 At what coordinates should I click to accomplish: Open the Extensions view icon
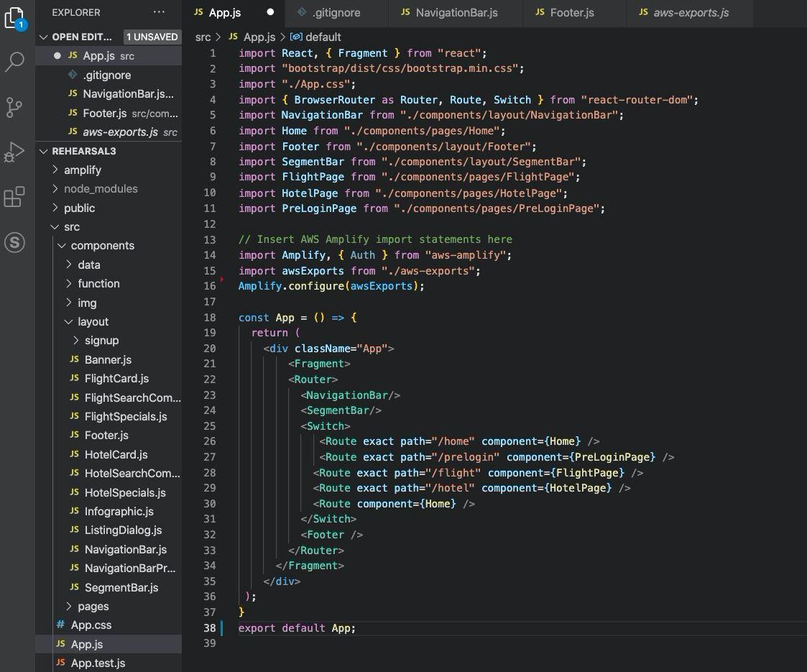[x=15, y=197]
